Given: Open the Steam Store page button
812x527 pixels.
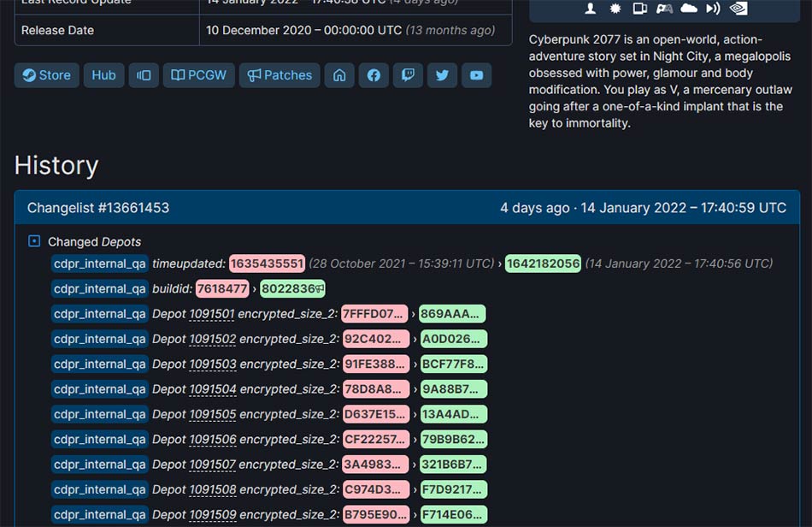Looking at the screenshot, I should (x=46, y=75).
